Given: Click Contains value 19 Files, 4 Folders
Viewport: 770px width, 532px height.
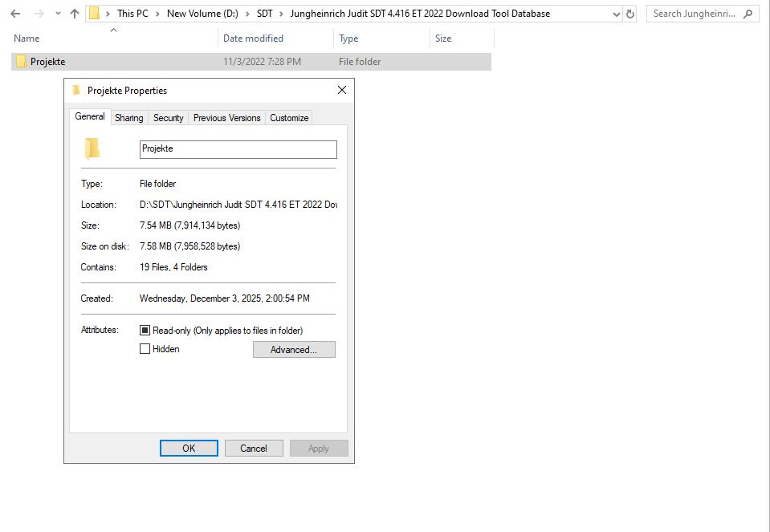Looking at the screenshot, I should 174,267.
